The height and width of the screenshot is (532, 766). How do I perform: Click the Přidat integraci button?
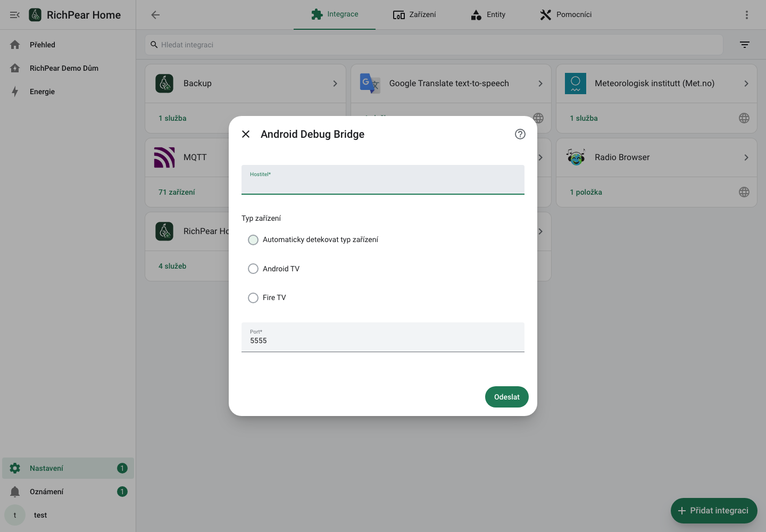coord(714,511)
